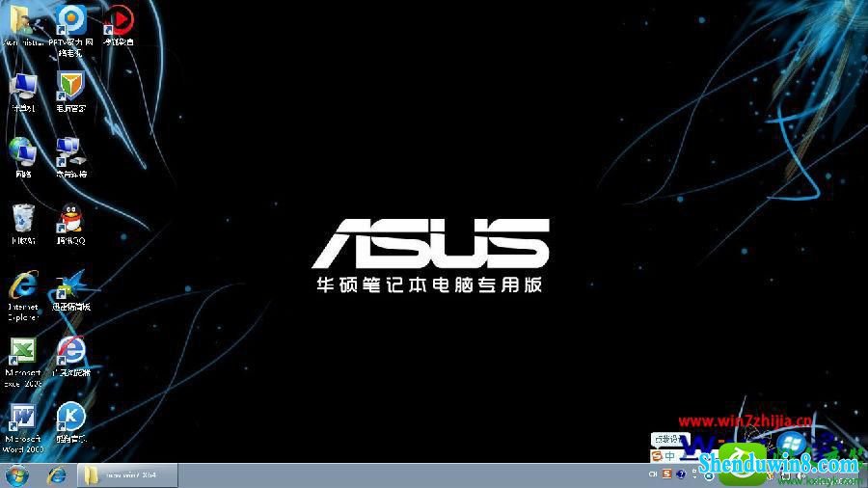The height and width of the screenshot is (488, 868).
Task: Open Microsoft Word 2003 shortcut
Action: click(x=23, y=427)
